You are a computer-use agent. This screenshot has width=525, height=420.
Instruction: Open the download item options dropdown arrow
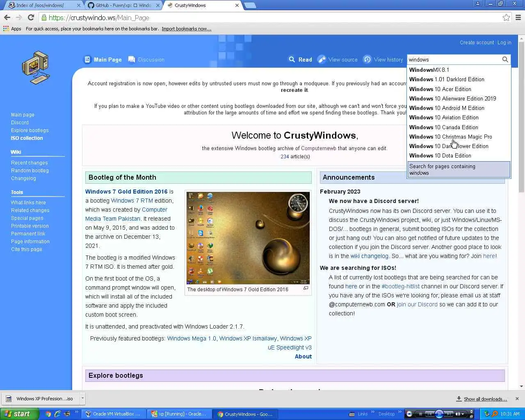(82, 398)
